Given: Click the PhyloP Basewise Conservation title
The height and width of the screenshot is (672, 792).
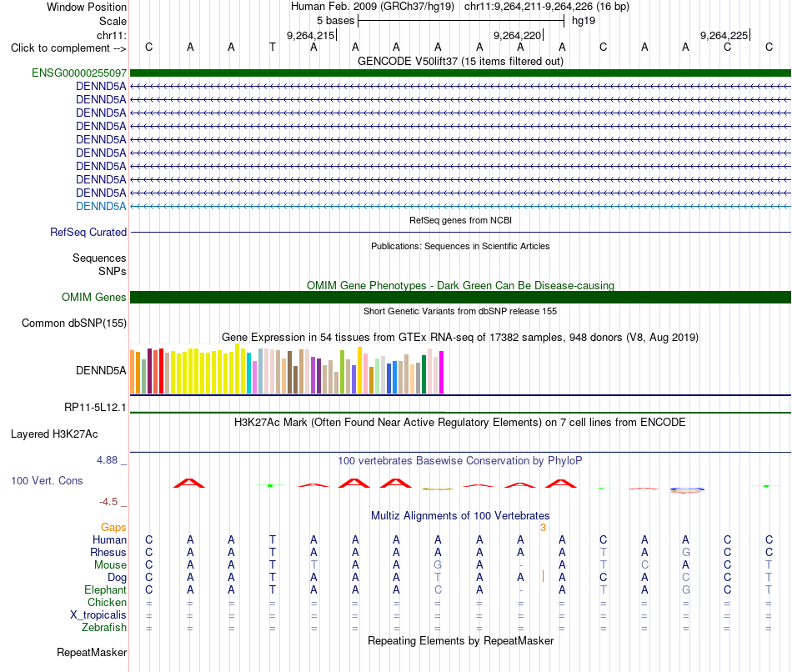Looking at the screenshot, I should click(460, 461).
